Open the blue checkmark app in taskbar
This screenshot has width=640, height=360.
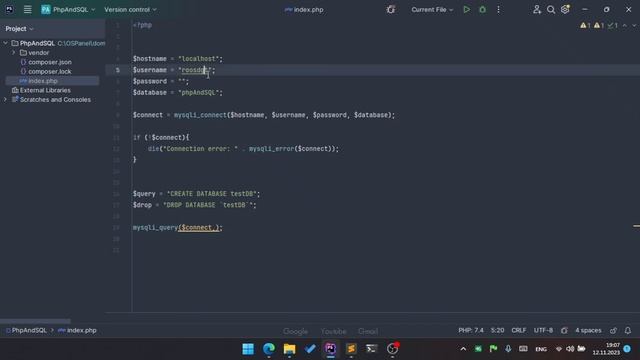tap(310, 349)
